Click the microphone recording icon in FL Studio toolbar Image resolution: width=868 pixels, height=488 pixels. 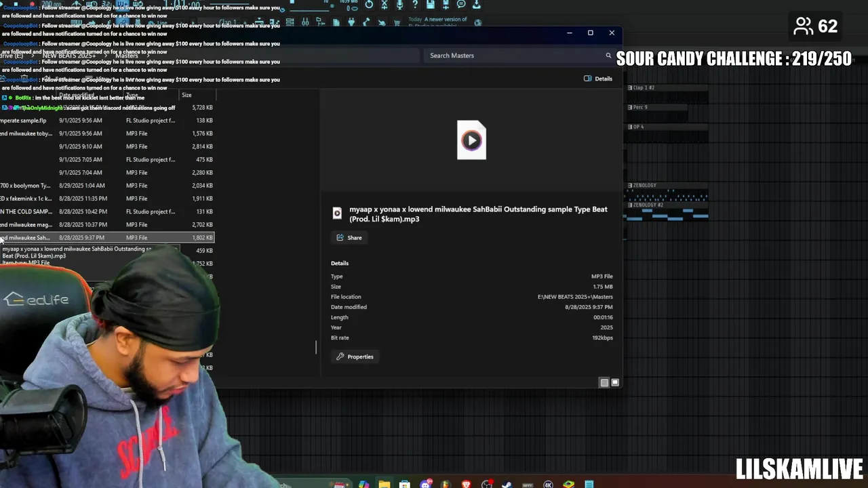pos(399,4)
